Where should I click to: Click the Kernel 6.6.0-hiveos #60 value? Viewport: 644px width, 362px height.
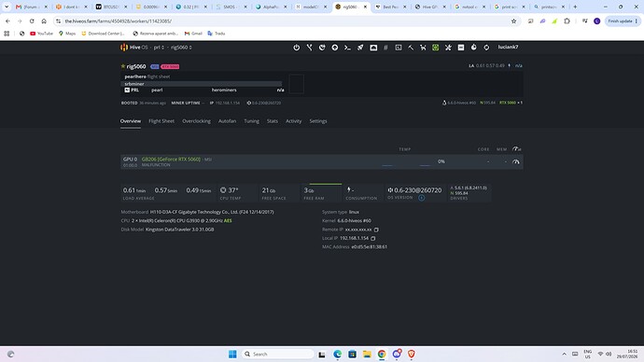point(354,221)
